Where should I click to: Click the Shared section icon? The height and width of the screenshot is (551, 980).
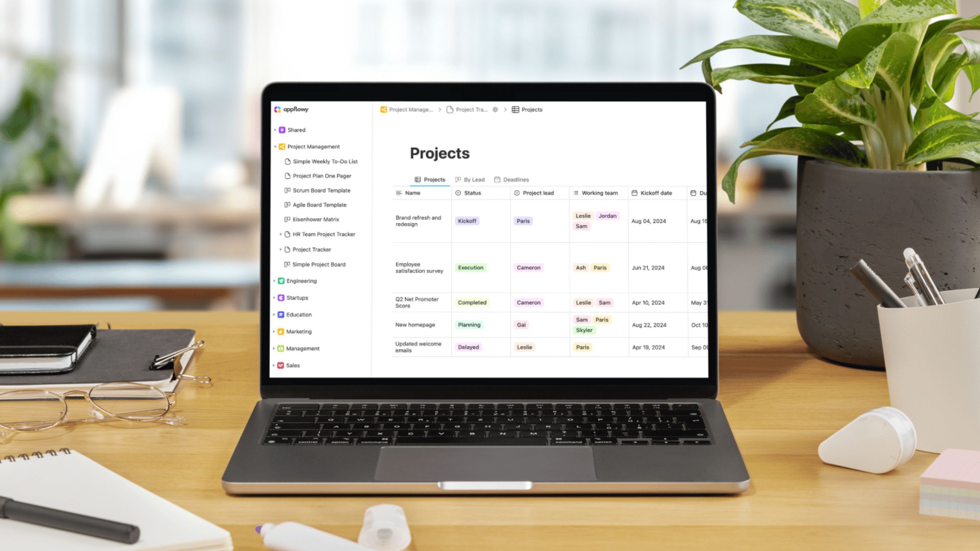coord(282,129)
